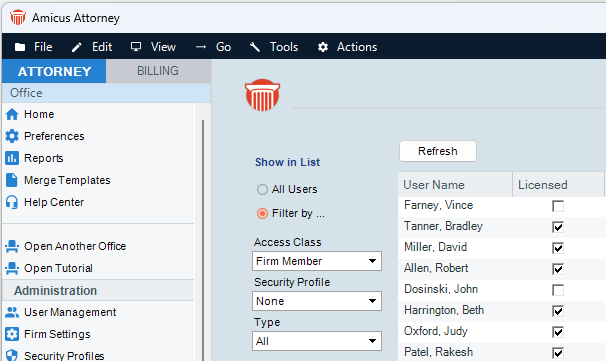Click the Office section header
The height and width of the screenshot is (361, 606).
[x=106, y=93]
